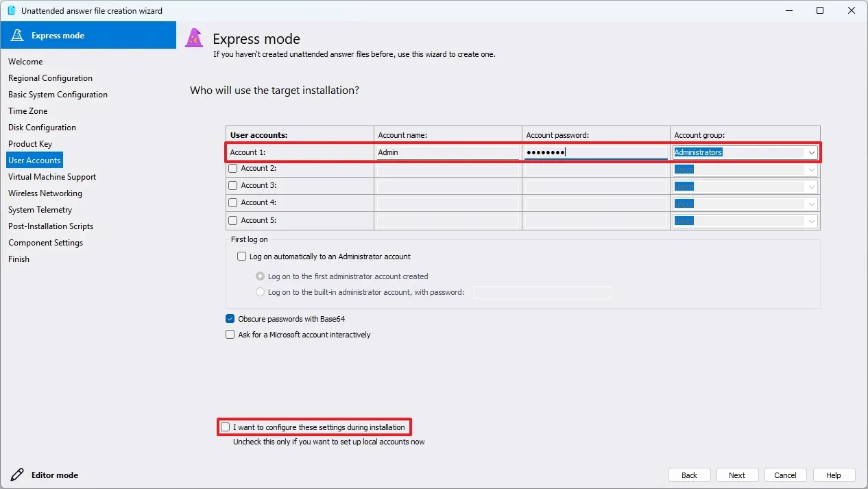
Task: Click the Account 1 name field
Action: 447,152
